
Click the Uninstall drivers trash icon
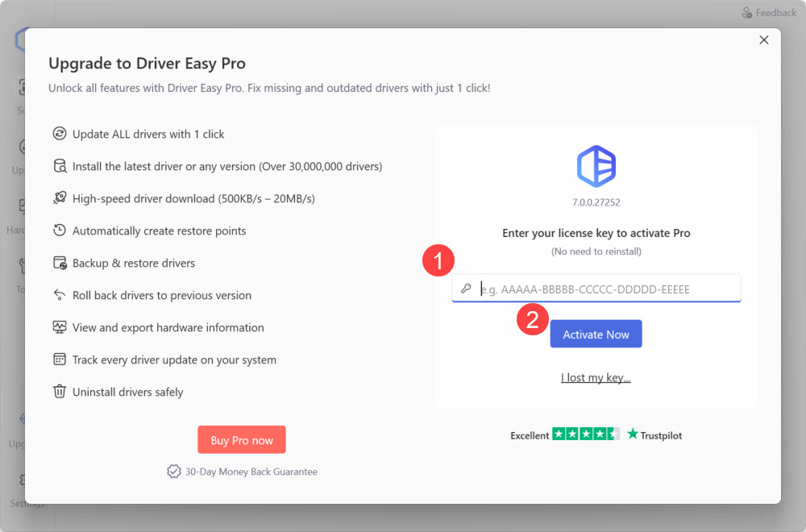coord(60,392)
